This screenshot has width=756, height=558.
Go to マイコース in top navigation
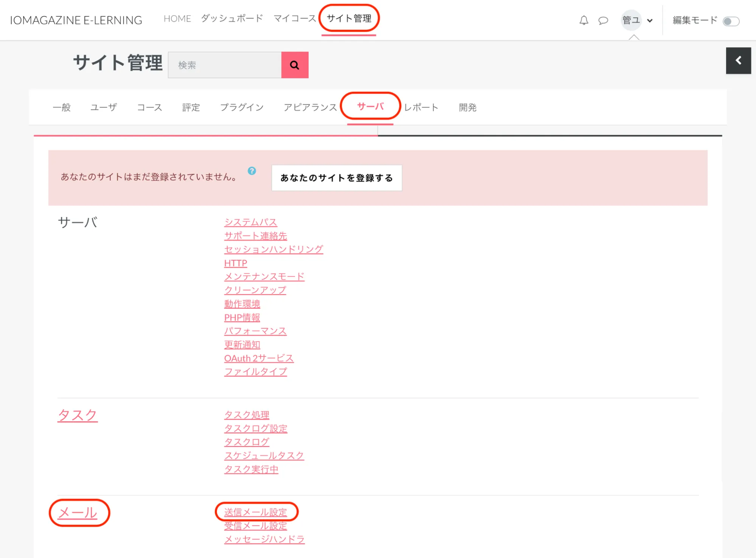(x=295, y=19)
